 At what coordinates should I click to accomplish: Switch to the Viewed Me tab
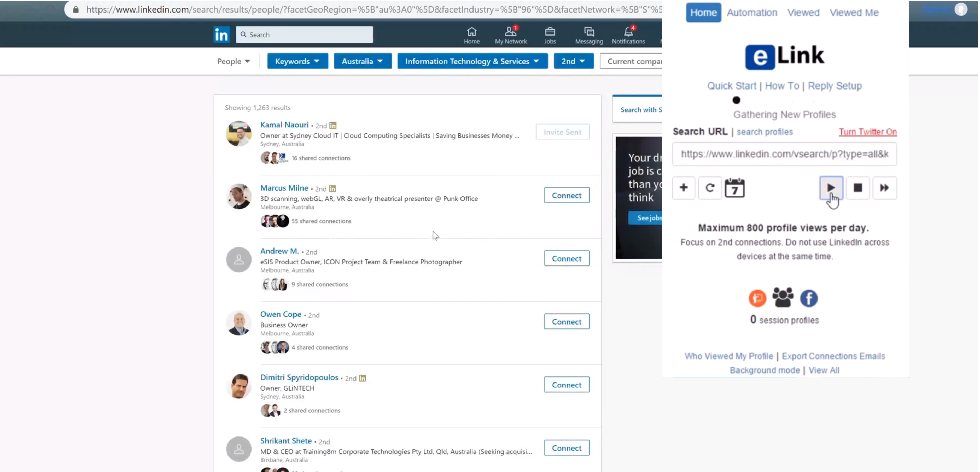tap(854, 13)
